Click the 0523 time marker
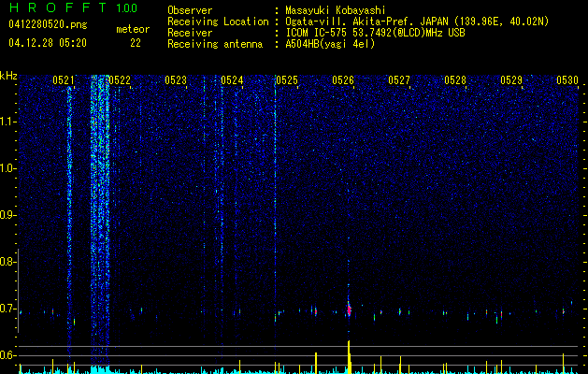 pyautogui.click(x=176, y=80)
